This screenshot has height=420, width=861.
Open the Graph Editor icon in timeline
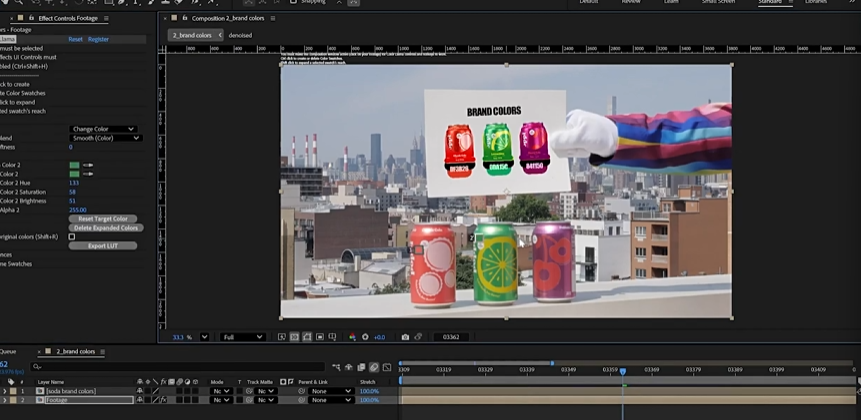386,367
